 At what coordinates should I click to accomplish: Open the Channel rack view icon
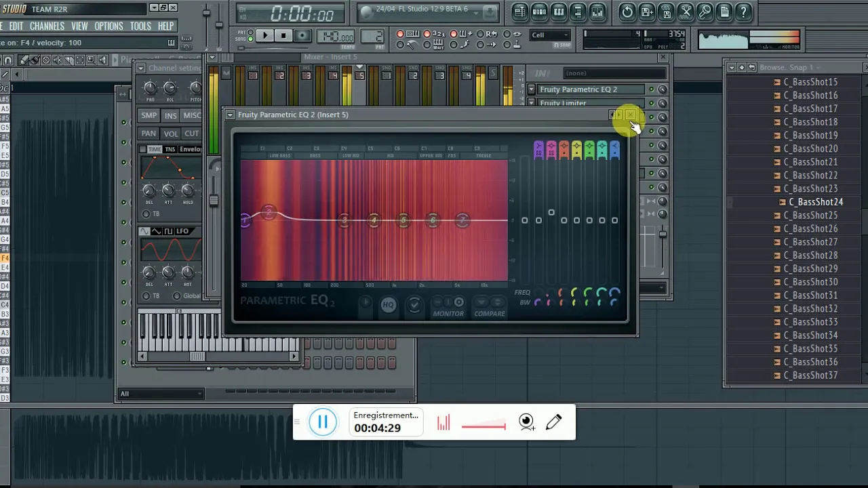[539, 12]
